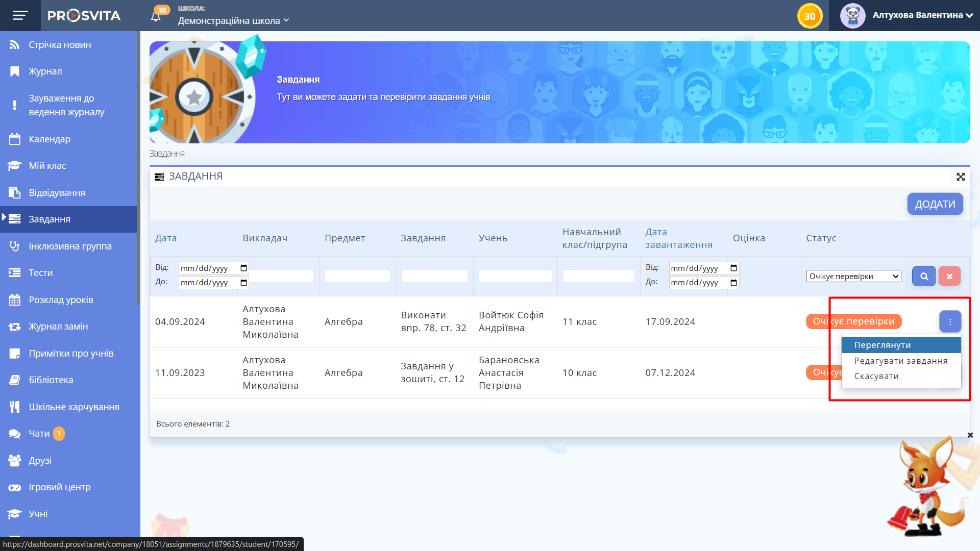
Task: Close the fox mascot widget
Action: pos(970,435)
